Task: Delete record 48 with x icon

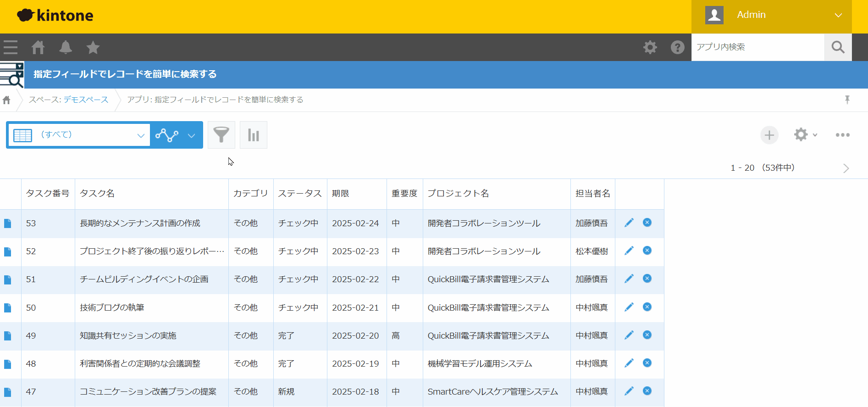Action: coord(647,363)
